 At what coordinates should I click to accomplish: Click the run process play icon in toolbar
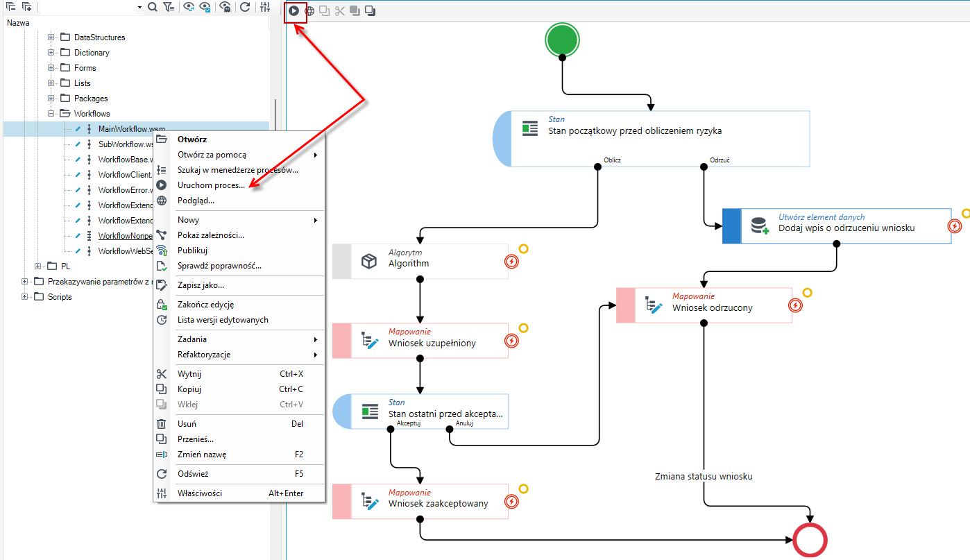(x=294, y=11)
